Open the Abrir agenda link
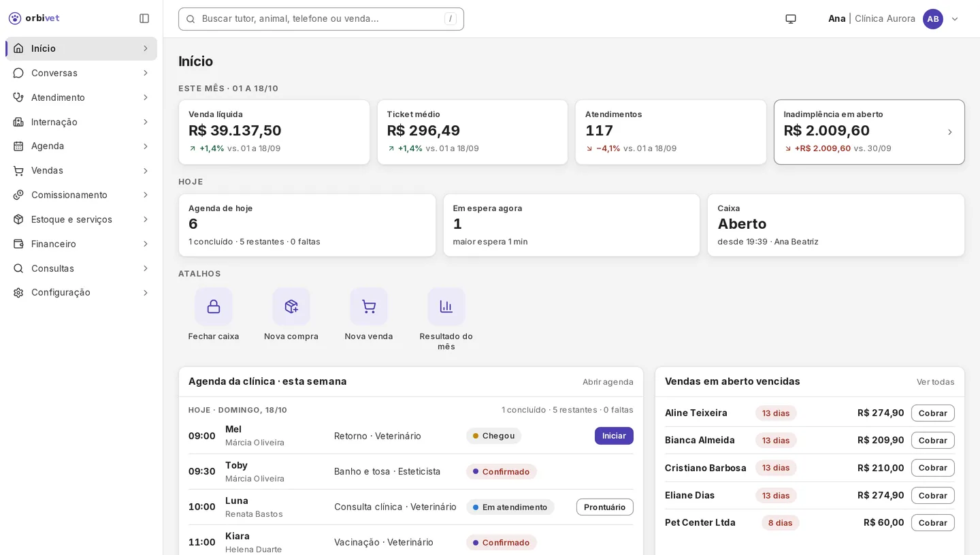Image resolution: width=980 pixels, height=555 pixels. click(x=608, y=382)
